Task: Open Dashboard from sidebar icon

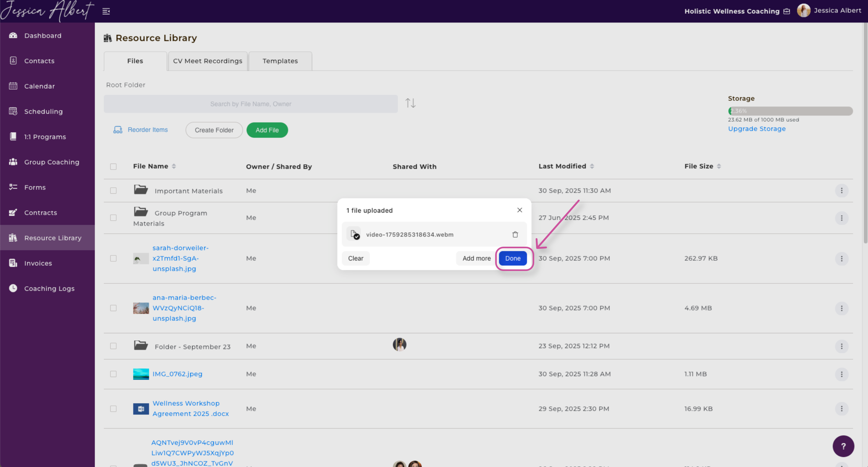Action: point(13,35)
